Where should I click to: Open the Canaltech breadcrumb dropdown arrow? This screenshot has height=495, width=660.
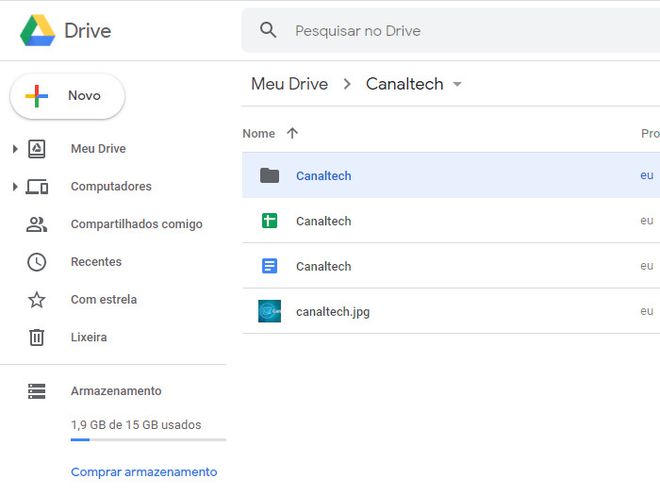457,84
